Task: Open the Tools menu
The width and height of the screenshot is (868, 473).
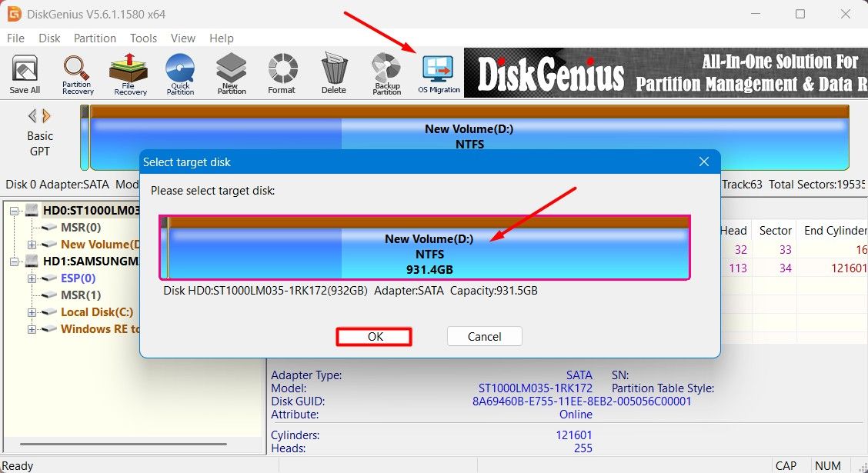Action: (143, 38)
